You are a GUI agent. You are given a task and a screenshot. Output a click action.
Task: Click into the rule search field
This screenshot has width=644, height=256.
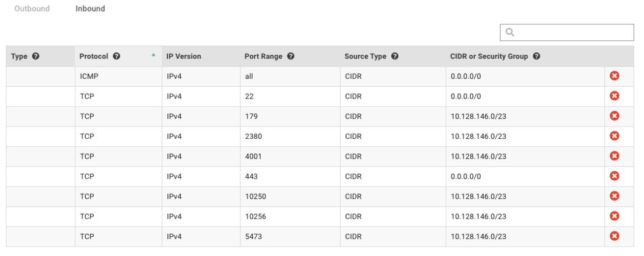pyautogui.click(x=572, y=33)
